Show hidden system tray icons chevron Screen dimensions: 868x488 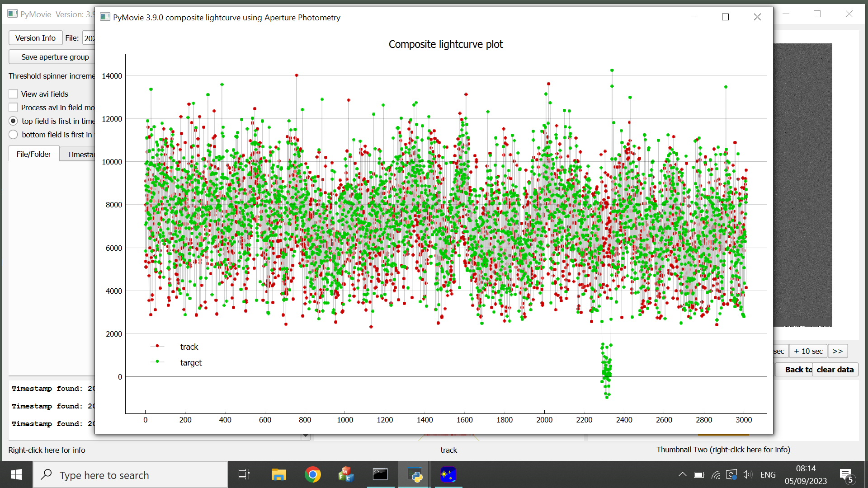click(682, 474)
